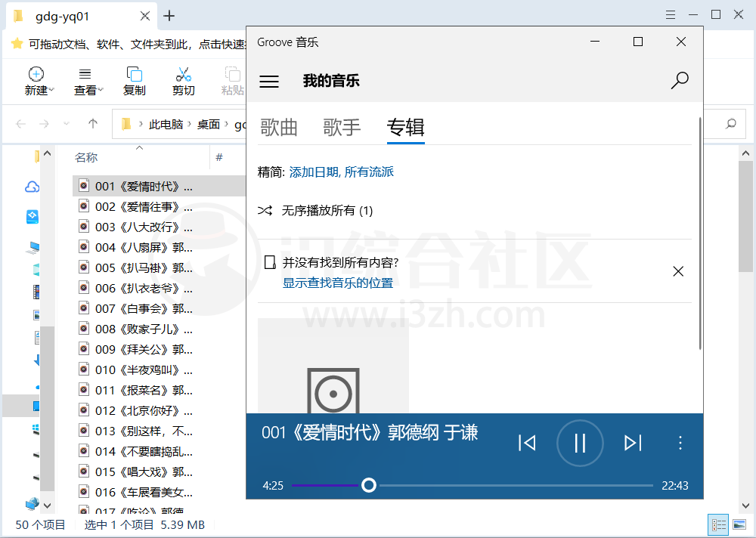Click the file manager search icon
756x538 pixels.
pos(731,124)
